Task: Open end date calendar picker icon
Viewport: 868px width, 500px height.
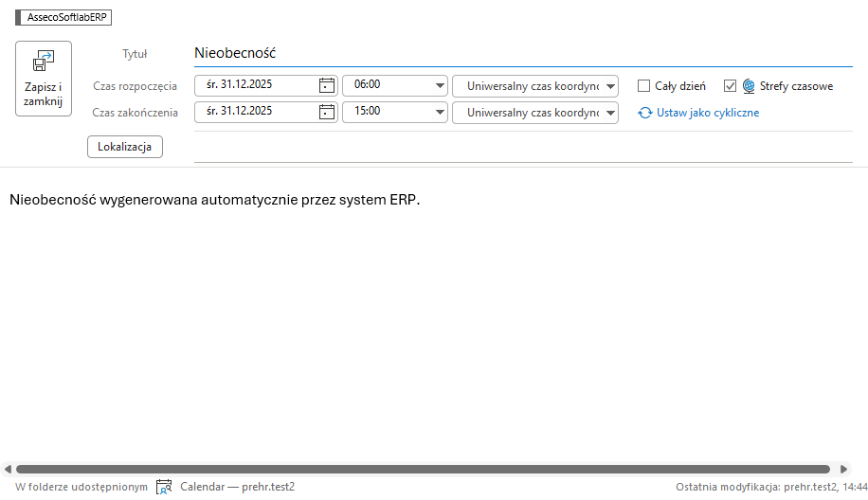Action: click(327, 112)
